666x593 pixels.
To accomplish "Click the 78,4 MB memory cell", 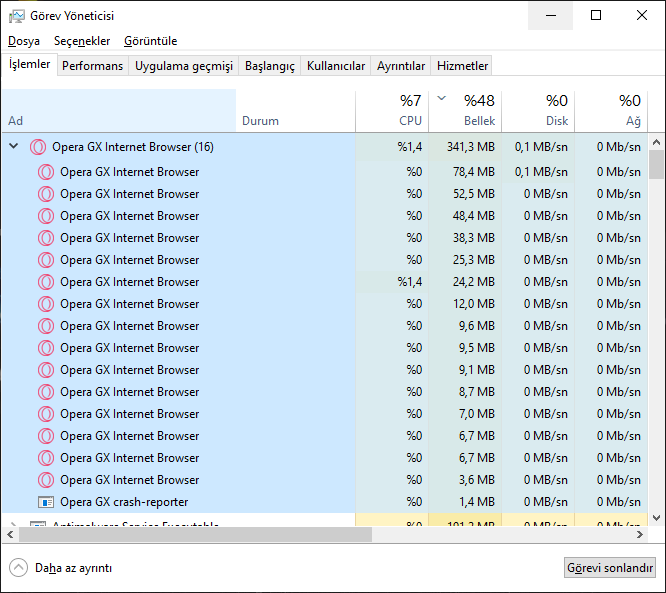I will [x=465, y=172].
